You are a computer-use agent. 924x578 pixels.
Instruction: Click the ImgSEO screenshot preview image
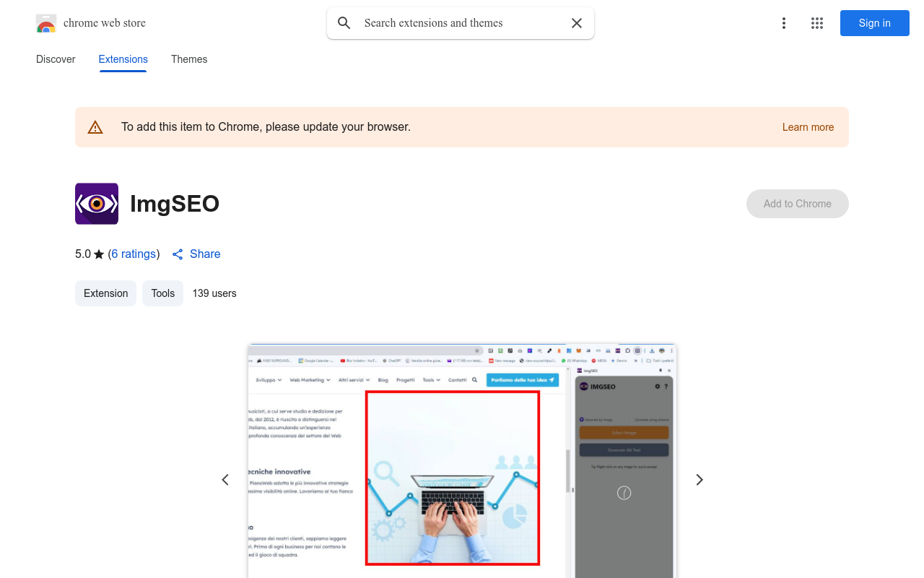coord(462,461)
